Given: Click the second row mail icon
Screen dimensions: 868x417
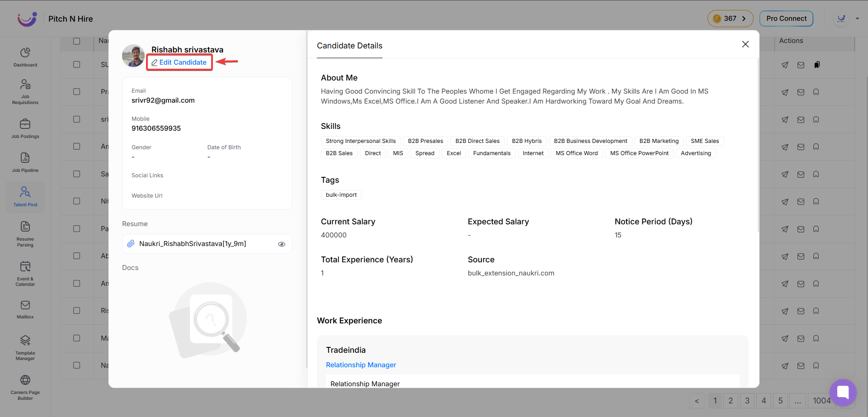Looking at the screenshot, I should pos(801,92).
